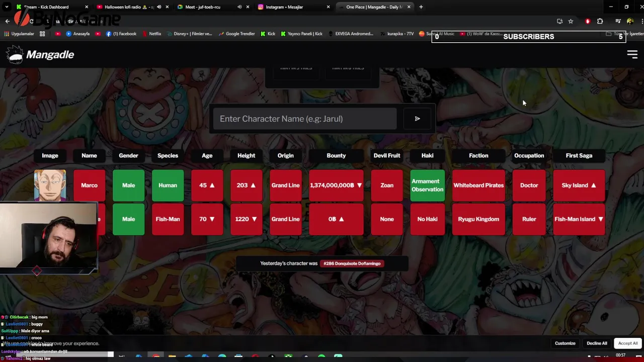Viewport: 644px width, 362px height.
Task: Go back with the browser back arrow
Action: [x=7, y=21]
